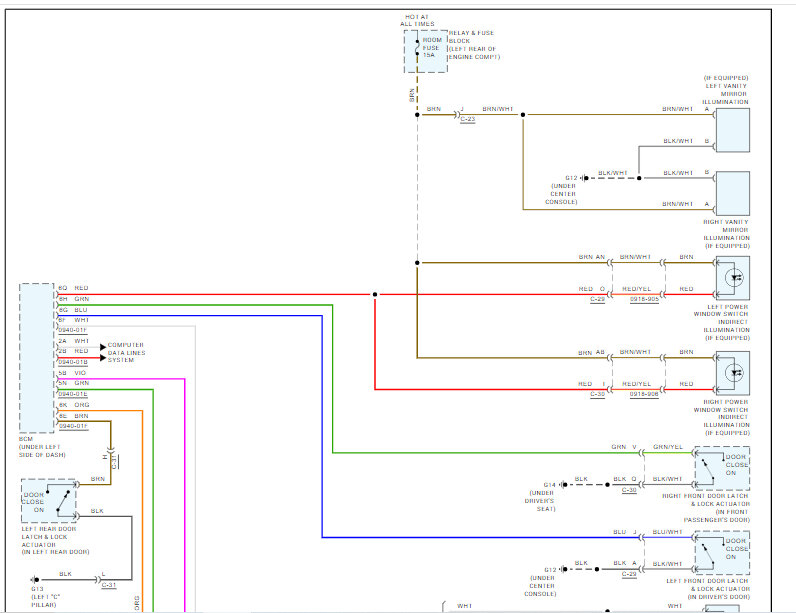Click the 6Q RED pin label

pos(73,288)
